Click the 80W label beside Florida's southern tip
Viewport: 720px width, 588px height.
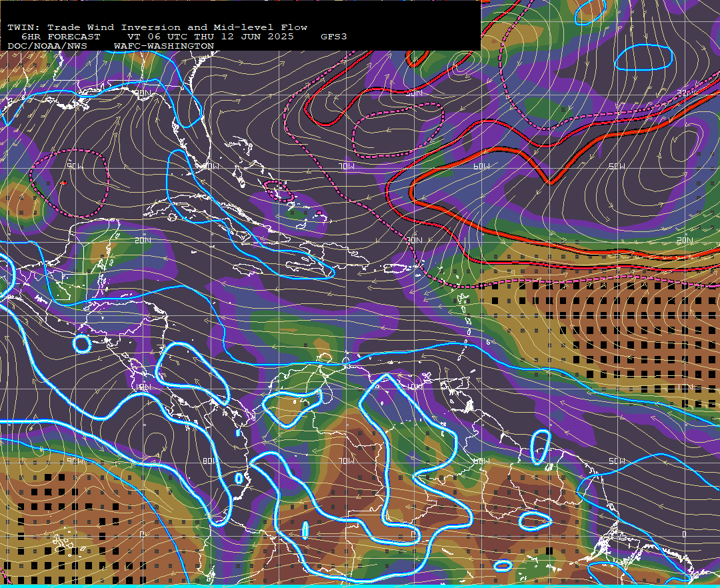[x=211, y=167]
